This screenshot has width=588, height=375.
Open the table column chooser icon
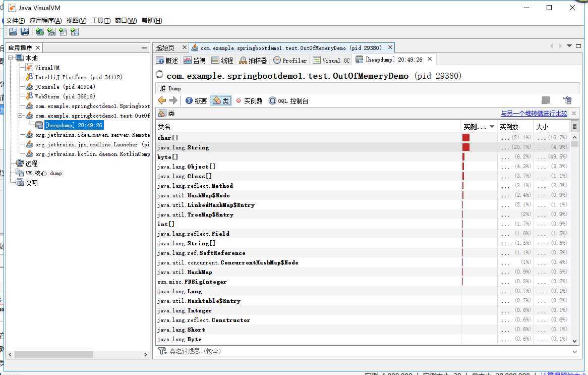click(x=574, y=127)
